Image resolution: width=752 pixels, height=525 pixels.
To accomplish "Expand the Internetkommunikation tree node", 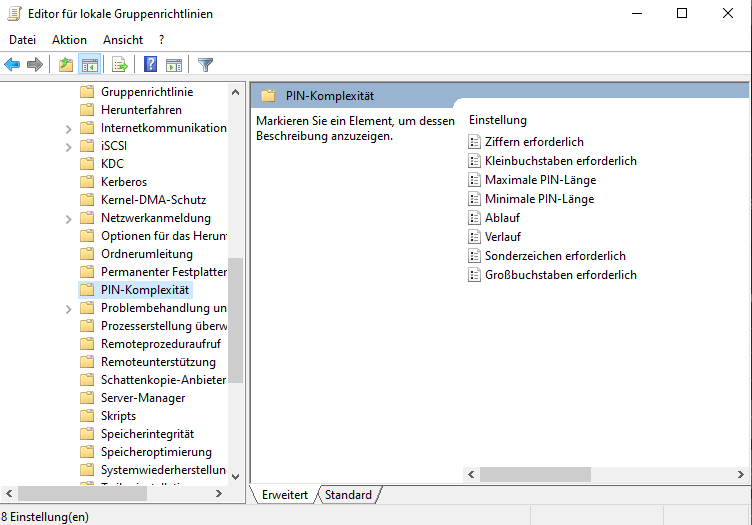I will 69,129.
